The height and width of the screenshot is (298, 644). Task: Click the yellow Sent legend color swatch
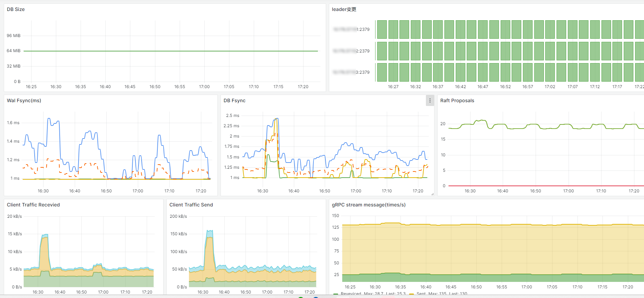[x=412, y=294]
